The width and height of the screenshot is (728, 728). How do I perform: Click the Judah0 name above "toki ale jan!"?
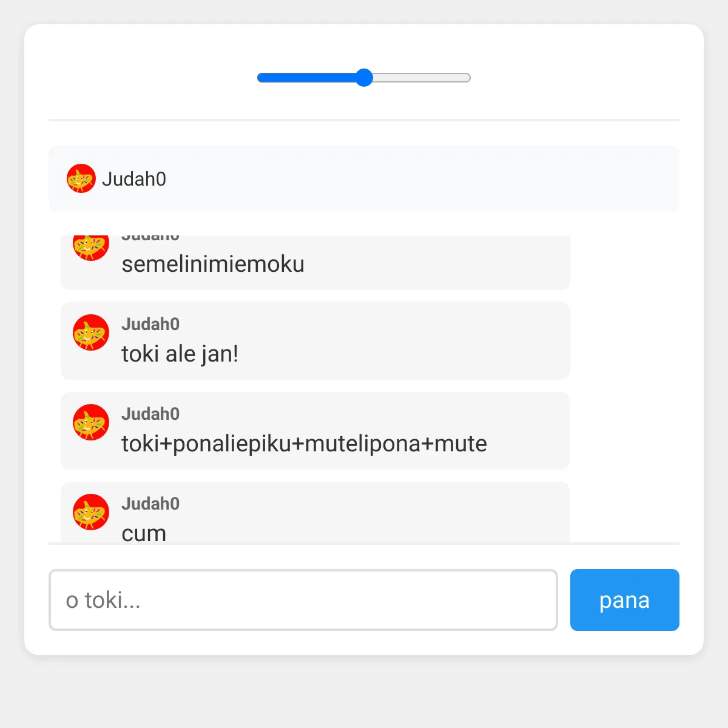tap(150, 324)
